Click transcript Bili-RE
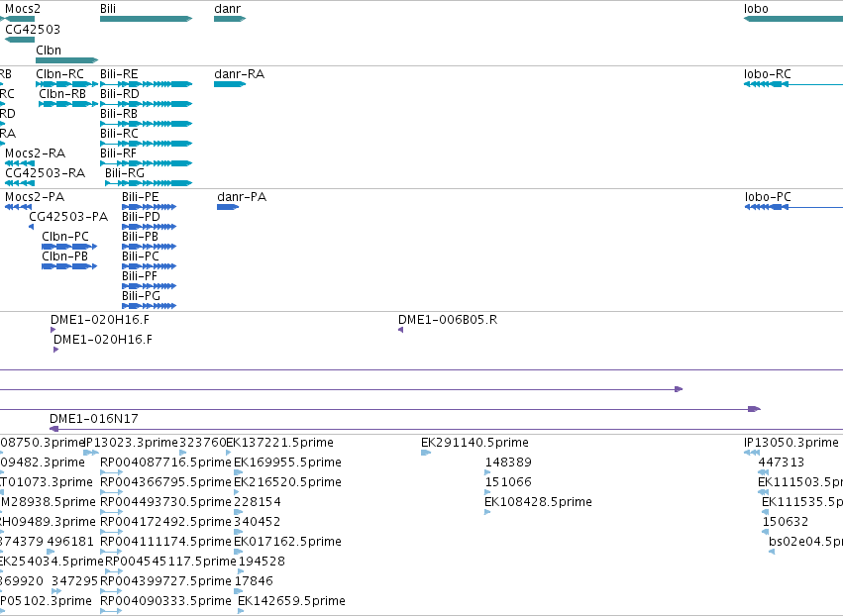 click(147, 84)
